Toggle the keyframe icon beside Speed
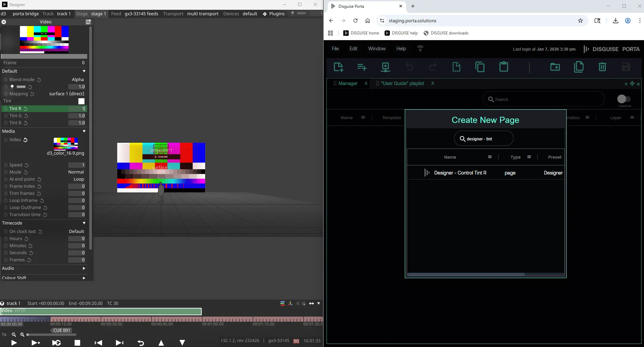Image resolution: width=644 pixels, height=347 pixels. [6, 165]
